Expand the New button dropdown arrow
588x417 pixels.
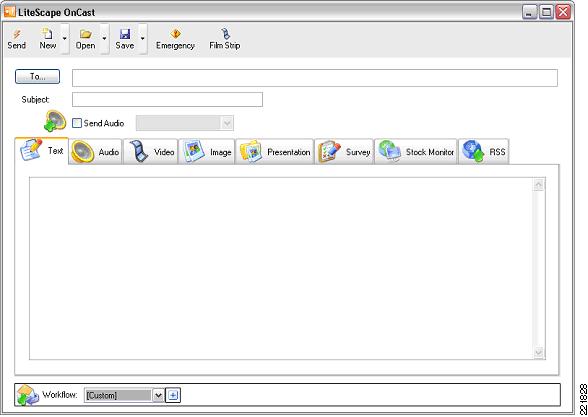click(x=65, y=38)
